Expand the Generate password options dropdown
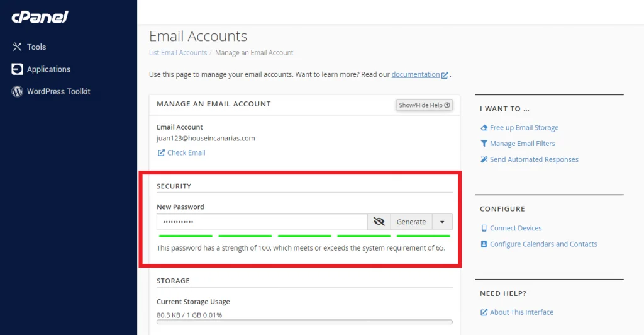Viewport: 644px width, 335px height. (x=442, y=222)
